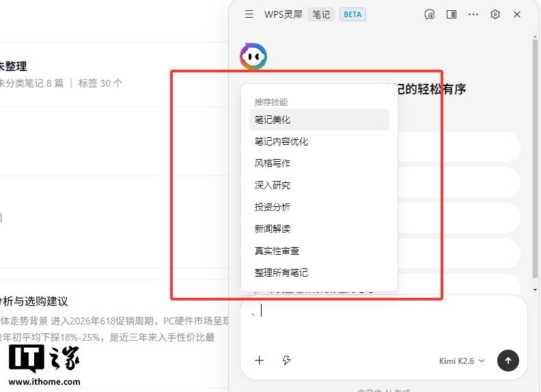Select the 新闻解读 skill

(x=319, y=229)
